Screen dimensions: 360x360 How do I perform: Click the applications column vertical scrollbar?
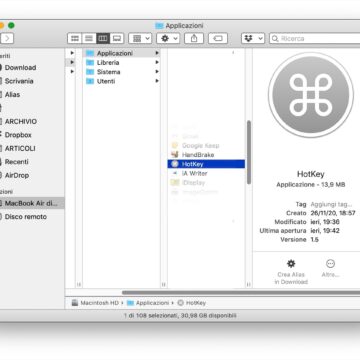tap(249, 152)
